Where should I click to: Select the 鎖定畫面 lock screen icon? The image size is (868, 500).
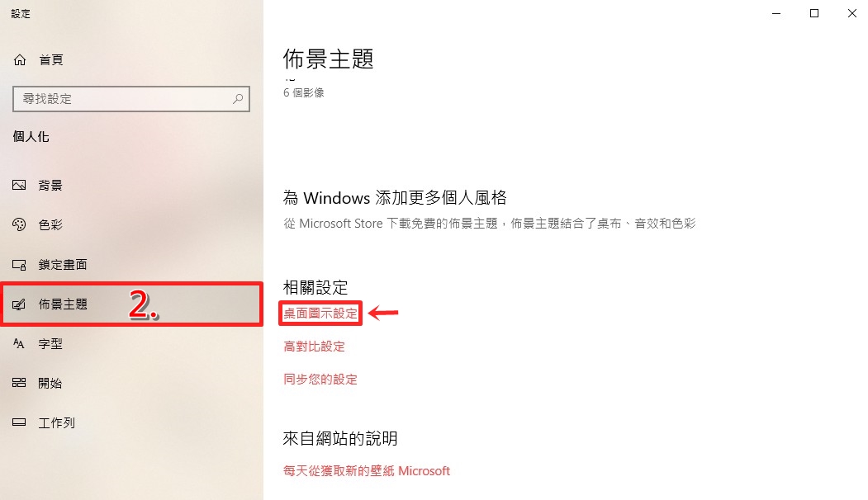coord(19,264)
